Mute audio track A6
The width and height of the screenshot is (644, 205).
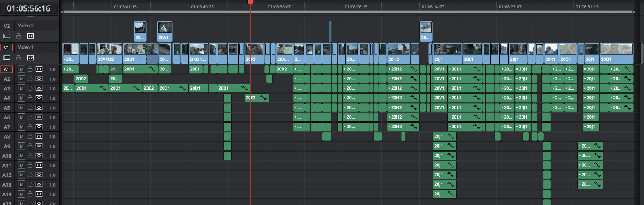22,117
